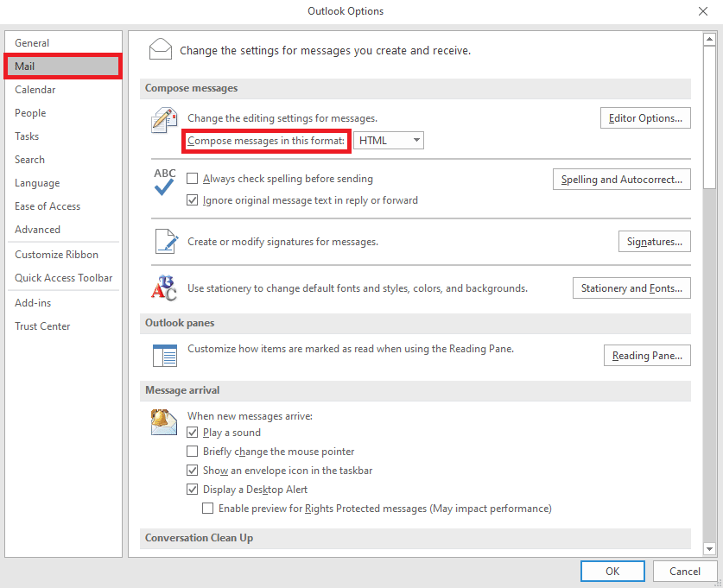Image resolution: width=723 pixels, height=588 pixels.
Task: Click Cancel to discard changes
Action: [x=685, y=572]
